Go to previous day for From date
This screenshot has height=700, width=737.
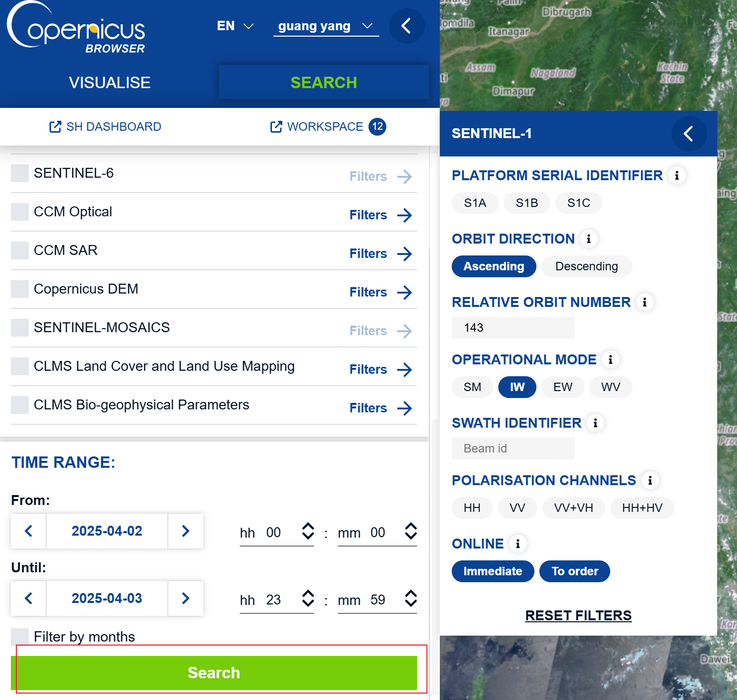click(x=29, y=531)
